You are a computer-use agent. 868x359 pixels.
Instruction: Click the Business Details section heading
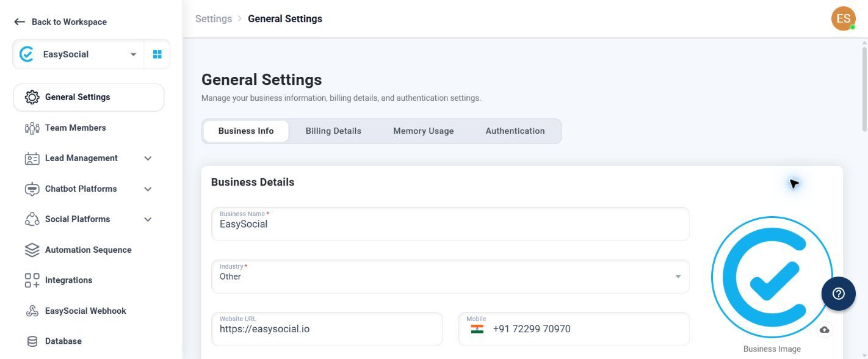tap(253, 182)
